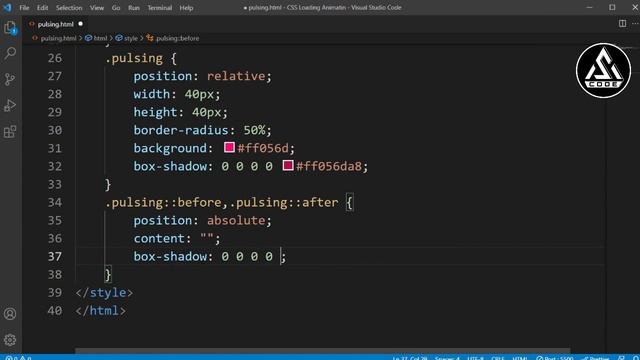The image size is (640, 360).
Task: Click the feedback icon in status bar
Action: pyautogui.click(x=622, y=358)
